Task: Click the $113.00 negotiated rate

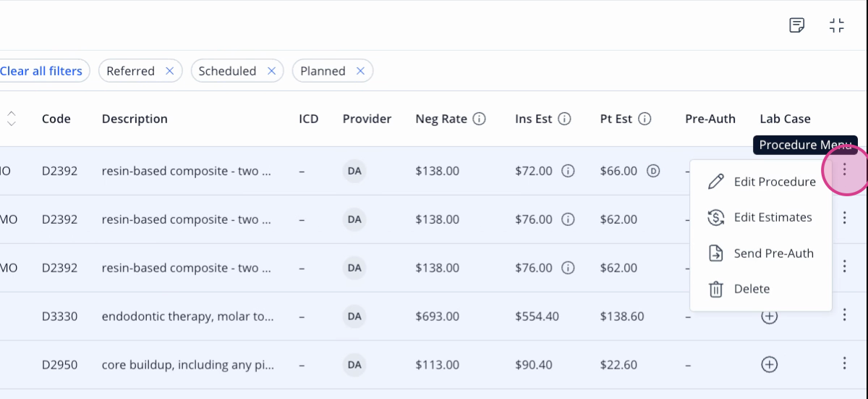Action: coord(437,365)
